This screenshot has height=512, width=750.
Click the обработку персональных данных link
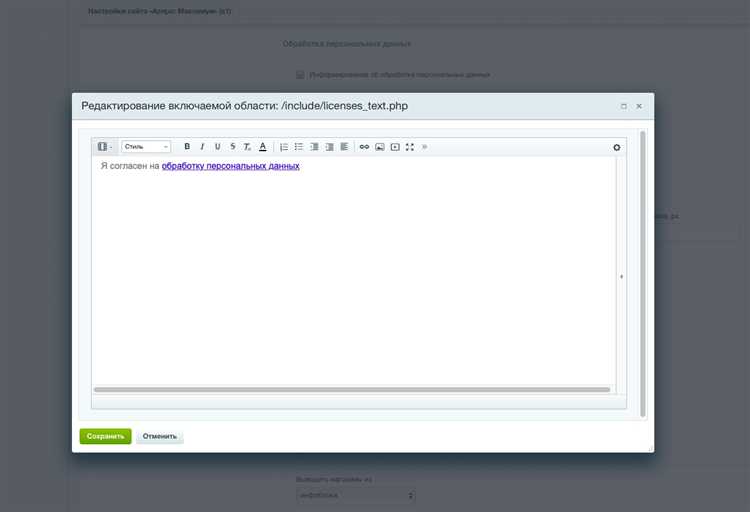coord(230,166)
